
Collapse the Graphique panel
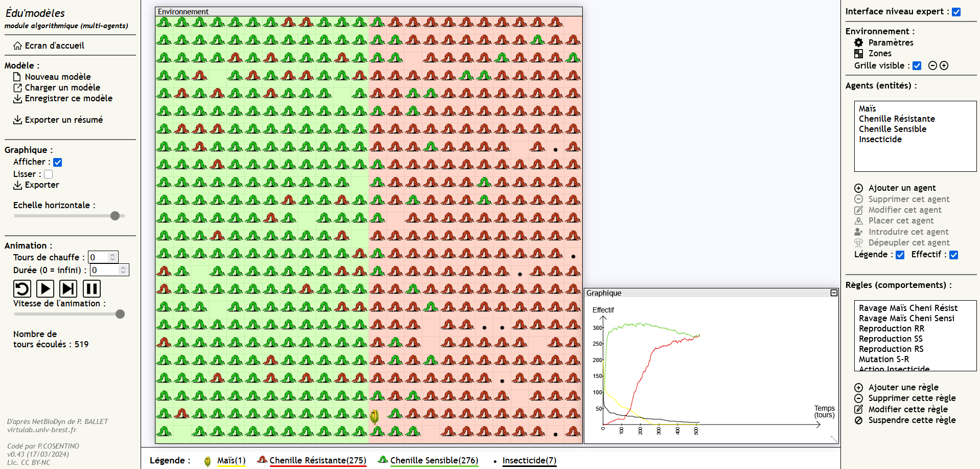[x=834, y=293]
